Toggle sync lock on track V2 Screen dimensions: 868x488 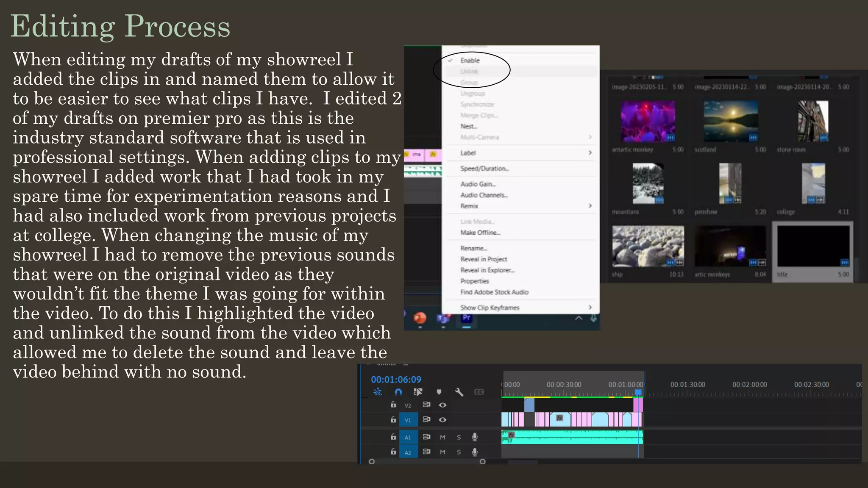tap(426, 405)
